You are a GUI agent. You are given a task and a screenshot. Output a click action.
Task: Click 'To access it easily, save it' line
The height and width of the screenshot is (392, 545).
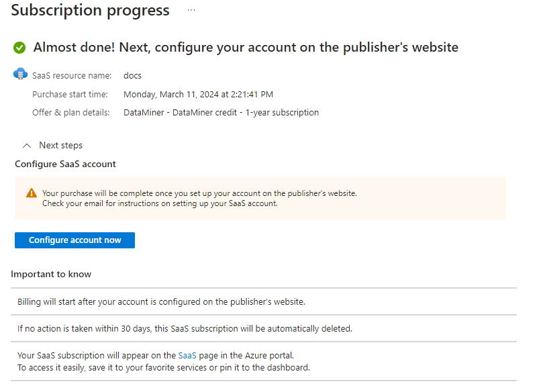pos(164,368)
